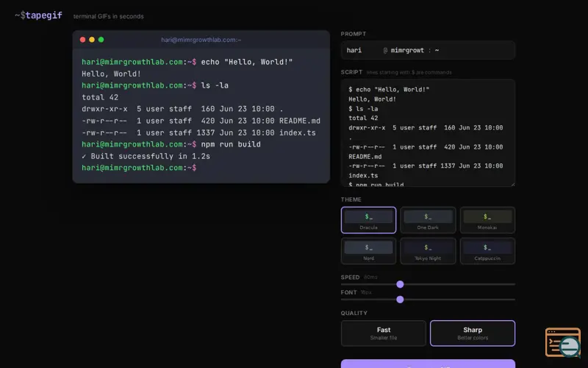This screenshot has height=368, width=588.
Task: Select the Dracula theme
Action: pyautogui.click(x=369, y=220)
